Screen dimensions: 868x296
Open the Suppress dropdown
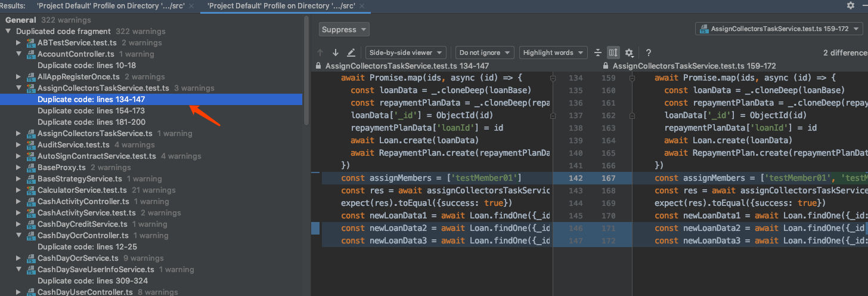point(344,29)
